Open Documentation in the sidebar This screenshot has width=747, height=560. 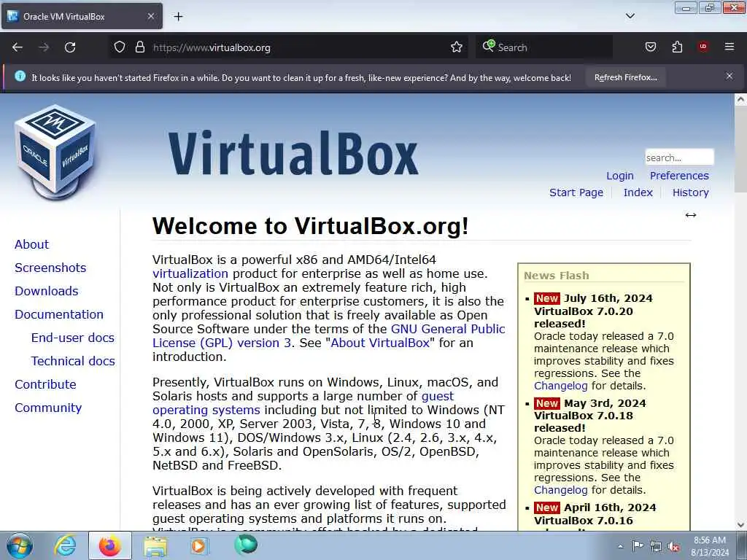coord(58,314)
